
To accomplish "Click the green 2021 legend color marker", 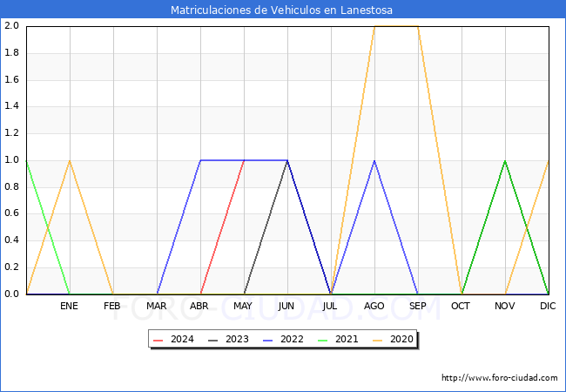I will (323, 341).
